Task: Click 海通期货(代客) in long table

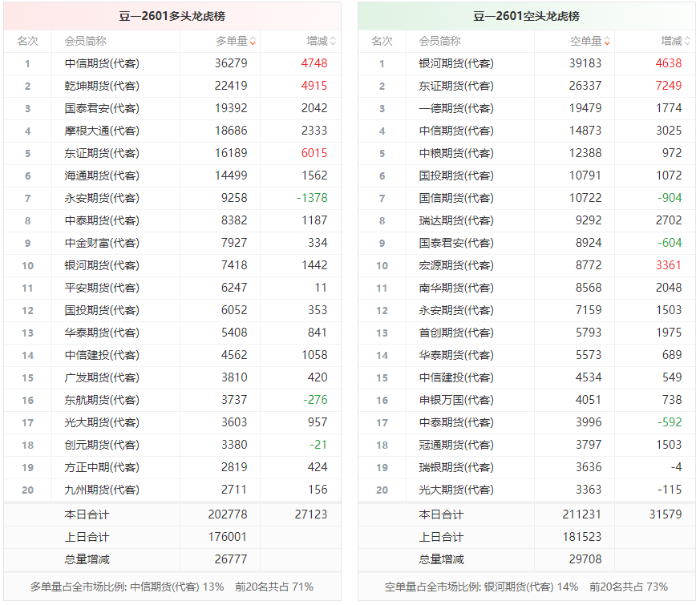Action: (102, 175)
